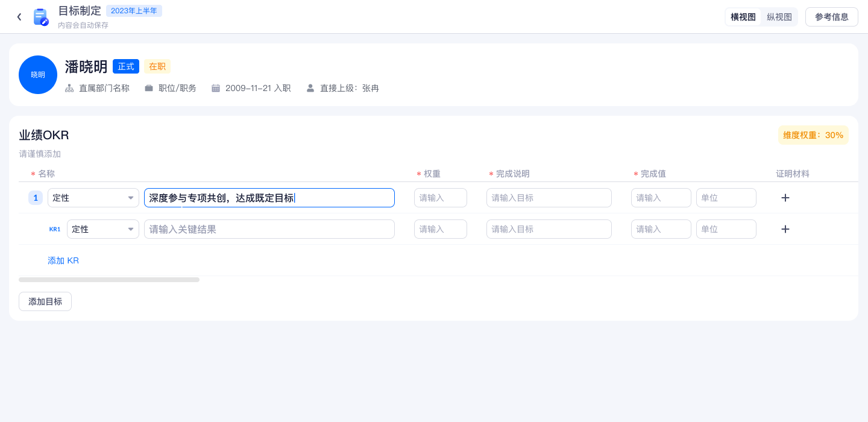
Task: Click the back arrow icon
Action: point(19,17)
